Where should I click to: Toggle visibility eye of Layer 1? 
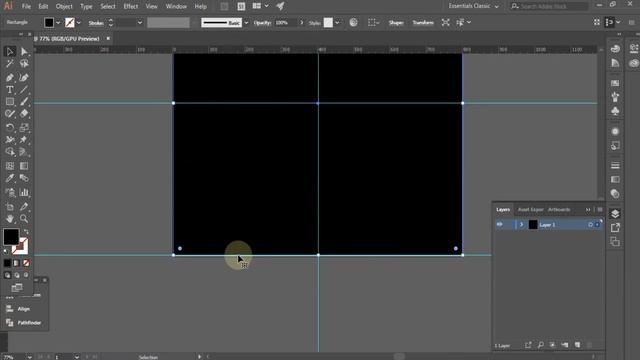coord(500,224)
